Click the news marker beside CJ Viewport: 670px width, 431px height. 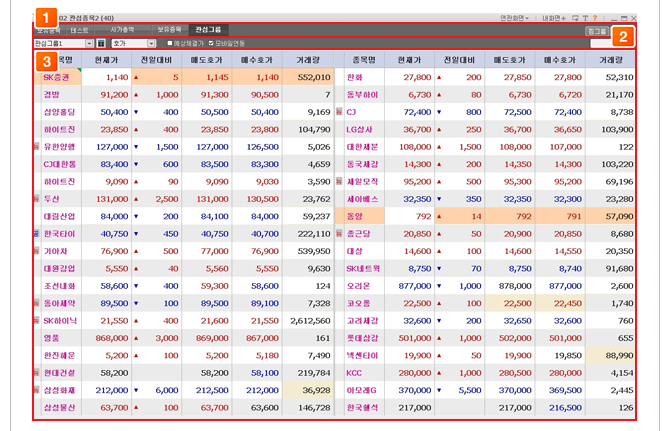339,112
